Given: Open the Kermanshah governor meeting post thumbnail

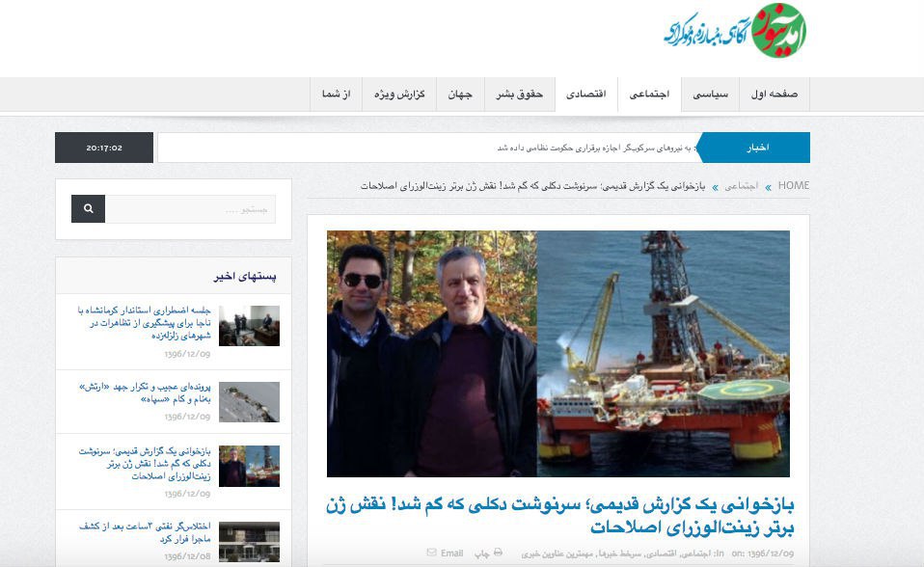Looking at the screenshot, I should click(x=249, y=325).
